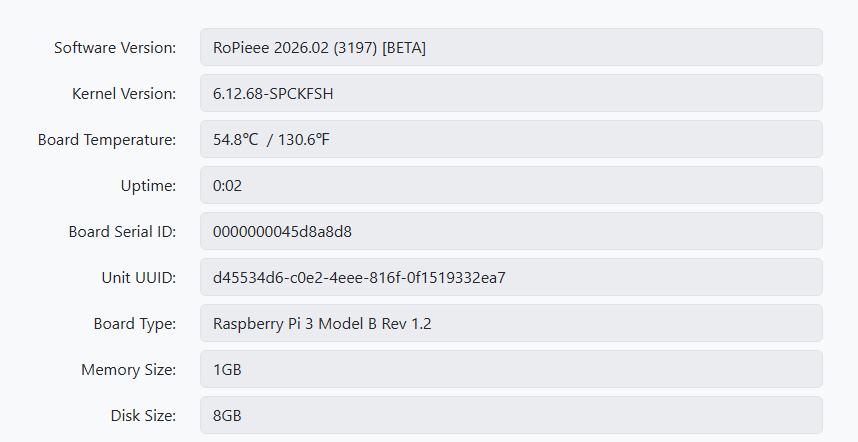Viewport: 858px width, 442px height.
Task: Click the Kernel Version value field
Action: coord(510,93)
